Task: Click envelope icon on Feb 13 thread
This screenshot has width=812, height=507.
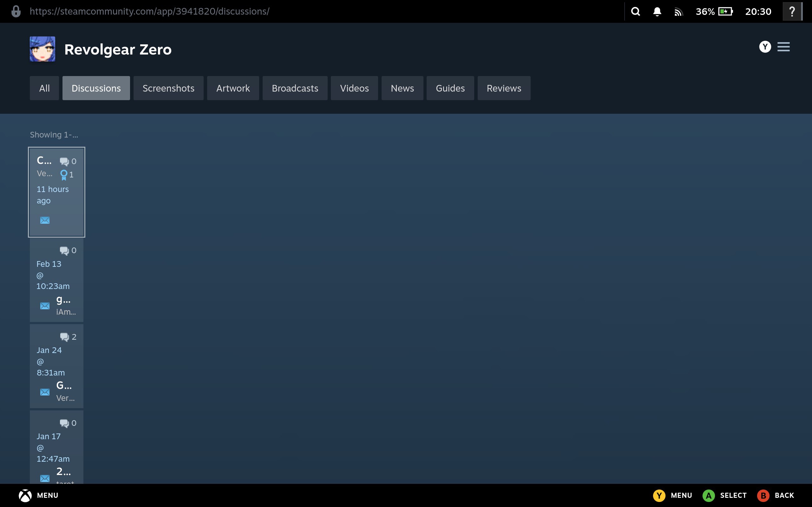Action: [x=45, y=306]
